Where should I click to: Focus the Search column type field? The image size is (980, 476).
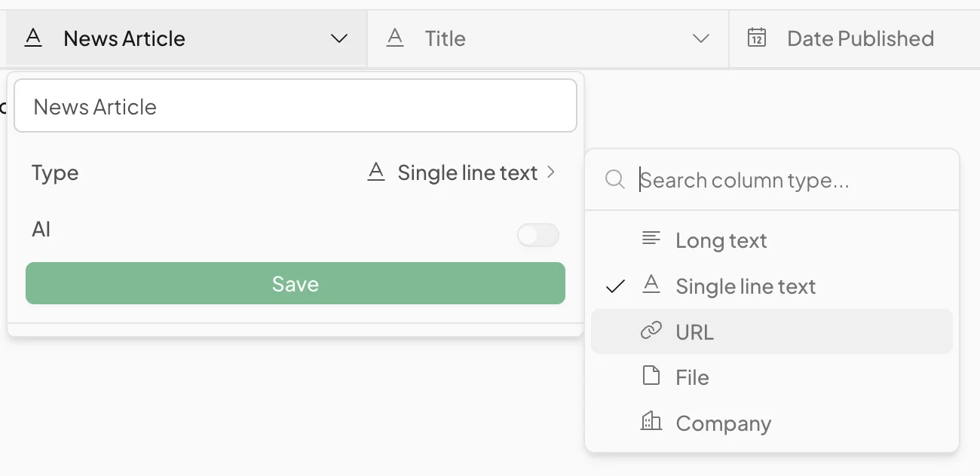click(x=792, y=180)
